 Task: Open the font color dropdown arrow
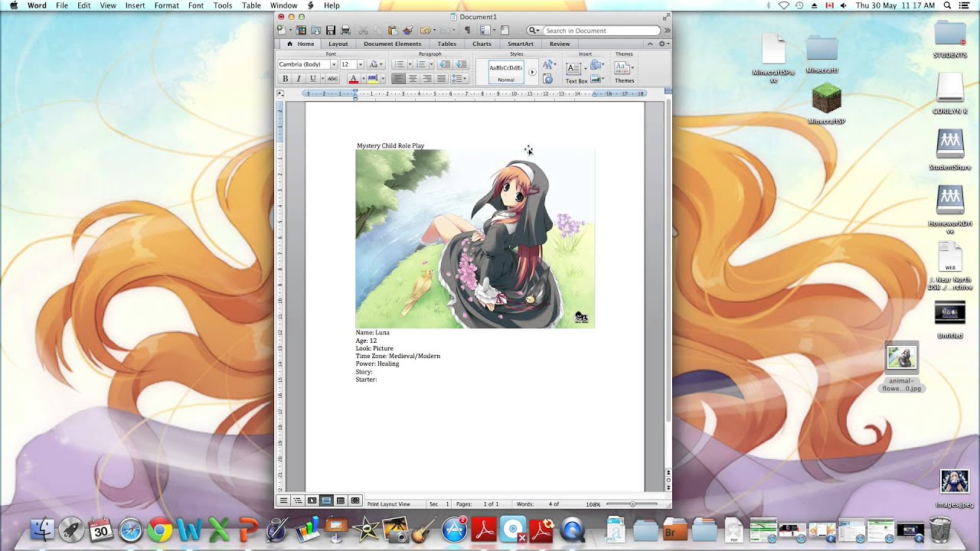(x=363, y=79)
